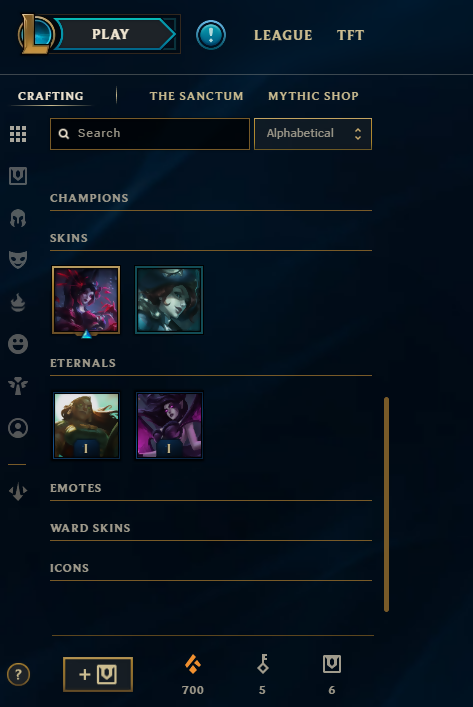This screenshot has width=473, height=707.
Task: Filter loot by chests icon
Action: click(x=18, y=176)
